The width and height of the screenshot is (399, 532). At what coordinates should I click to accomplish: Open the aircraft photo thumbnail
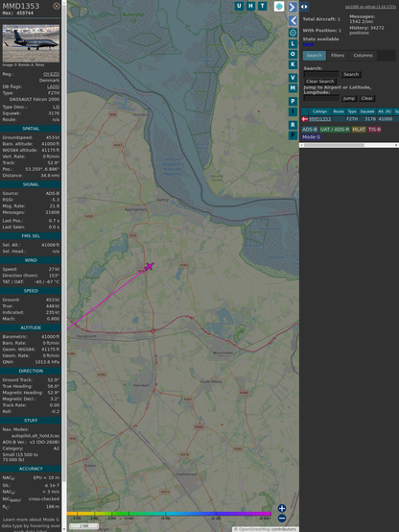[31, 43]
